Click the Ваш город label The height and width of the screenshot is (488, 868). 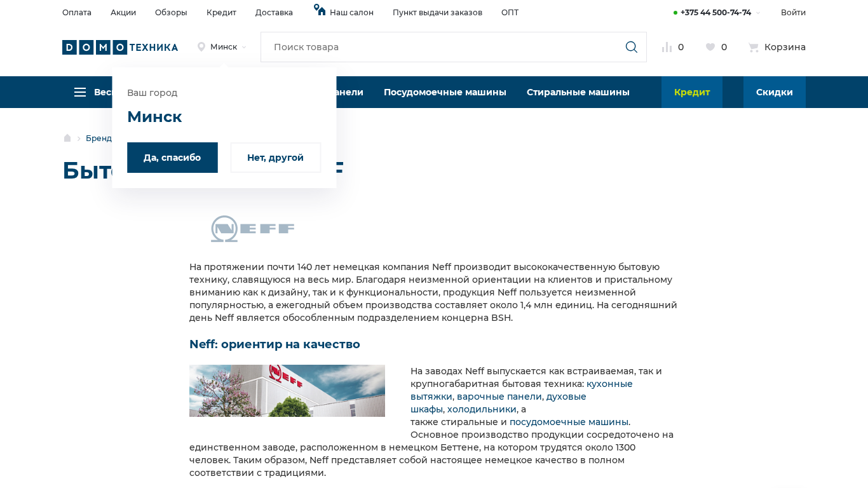coord(153,93)
